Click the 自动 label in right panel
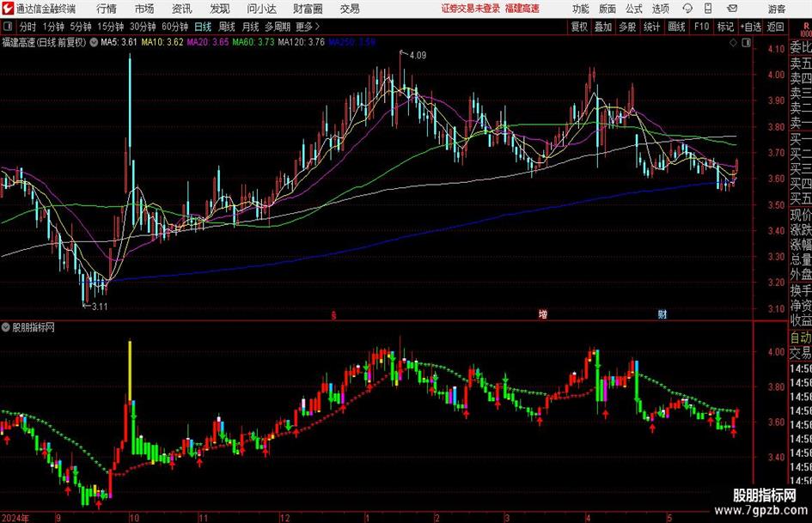 [801, 338]
